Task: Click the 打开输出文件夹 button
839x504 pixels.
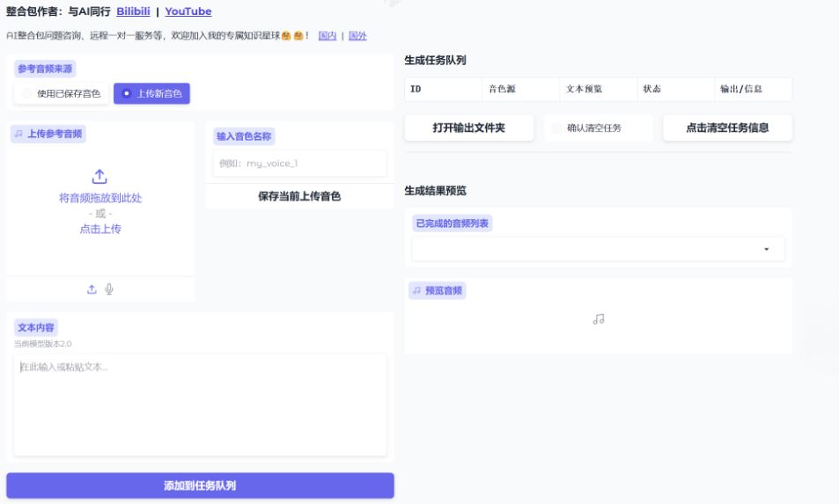Action: [x=468, y=128]
